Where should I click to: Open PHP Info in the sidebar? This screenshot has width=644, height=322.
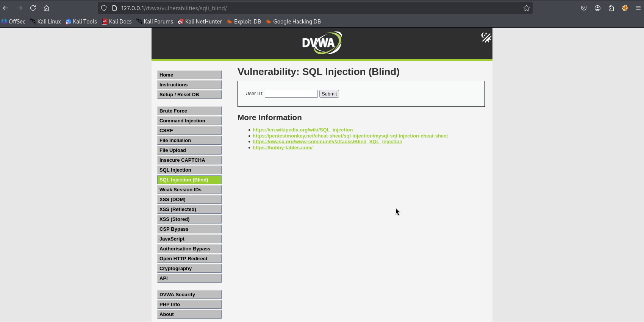tap(189, 305)
